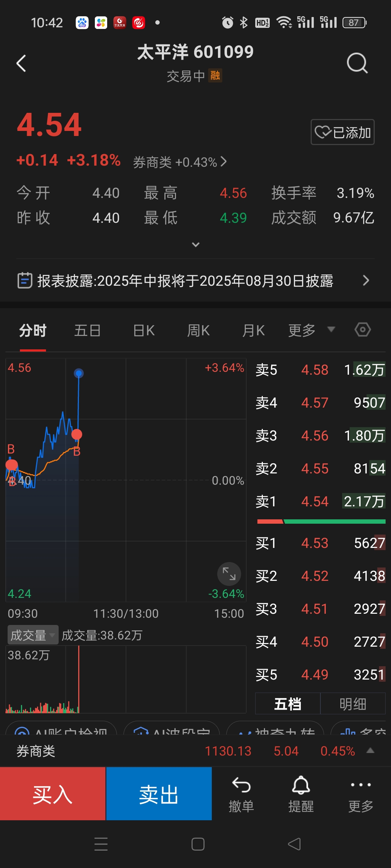The image size is (391, 868).
Task: Expand the 券商类 index bottom bar arrow
Action: pyautogui.click(x=370, y=751)
